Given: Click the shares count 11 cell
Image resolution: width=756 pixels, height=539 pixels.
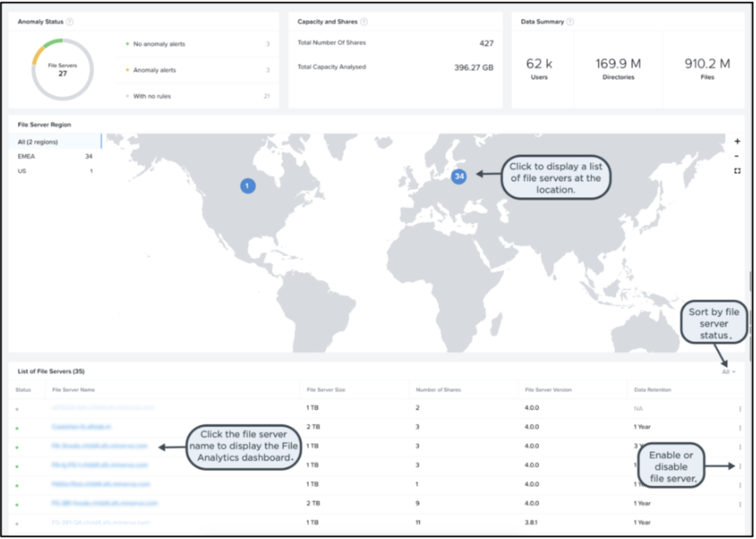Looking at the screenshot, I should (x=418, y=523).
